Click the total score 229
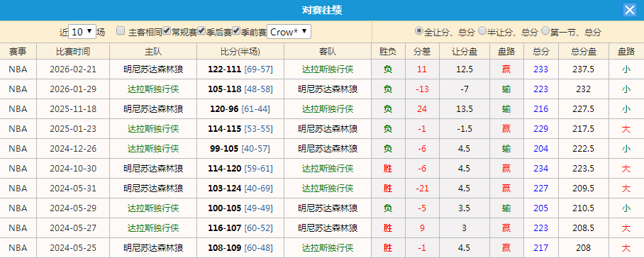Viewport: 644px width, 258px height. (x=541, y=129)
